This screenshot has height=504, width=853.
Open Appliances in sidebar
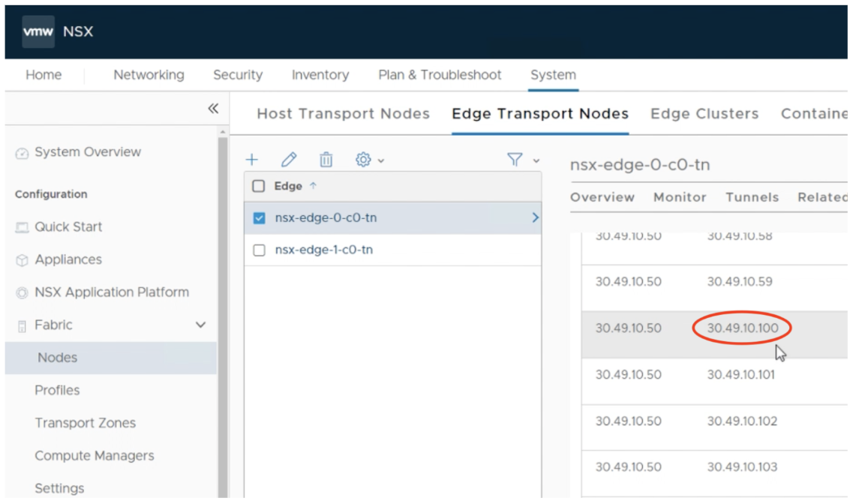68,259
